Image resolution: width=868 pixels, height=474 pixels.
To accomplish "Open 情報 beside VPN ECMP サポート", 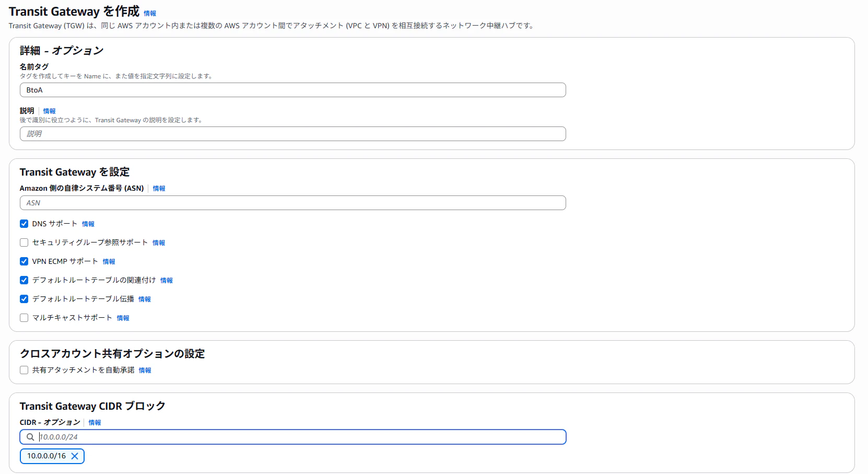I will 109,261.
